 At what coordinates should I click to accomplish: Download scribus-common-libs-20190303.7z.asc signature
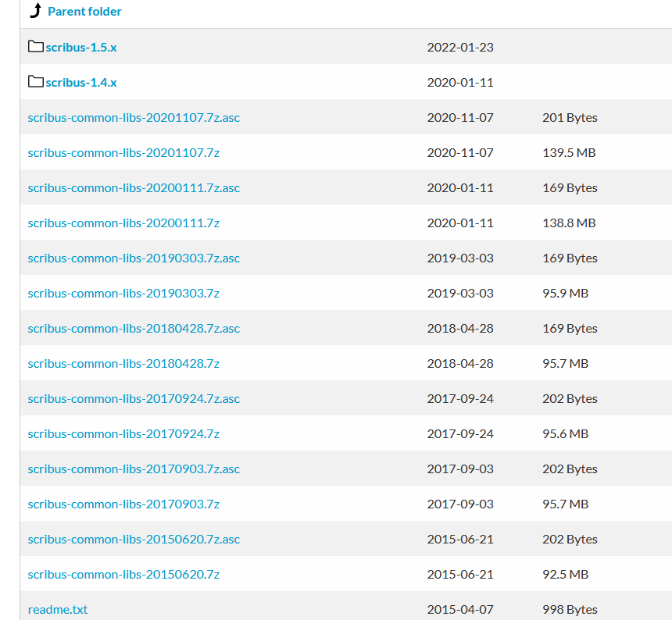point(134,258)
